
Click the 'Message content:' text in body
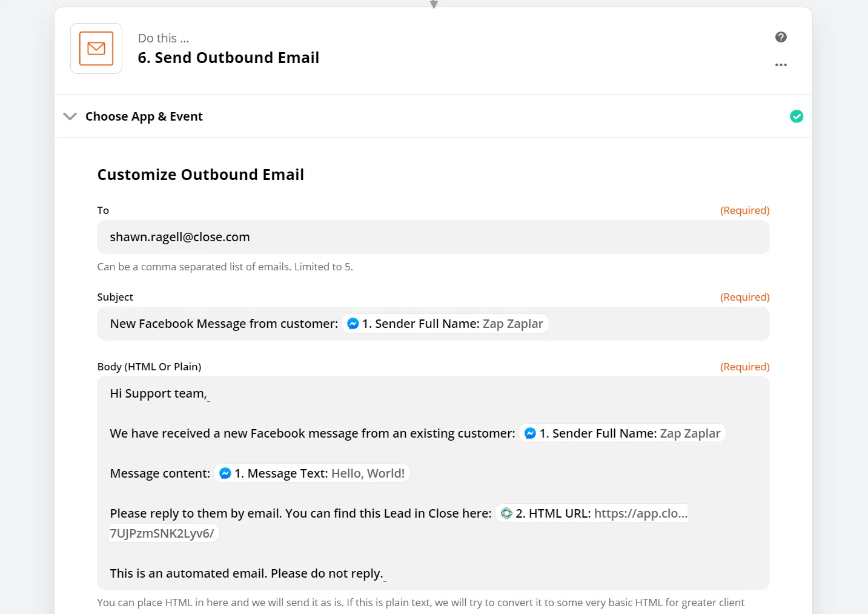(x=160, y=473)
